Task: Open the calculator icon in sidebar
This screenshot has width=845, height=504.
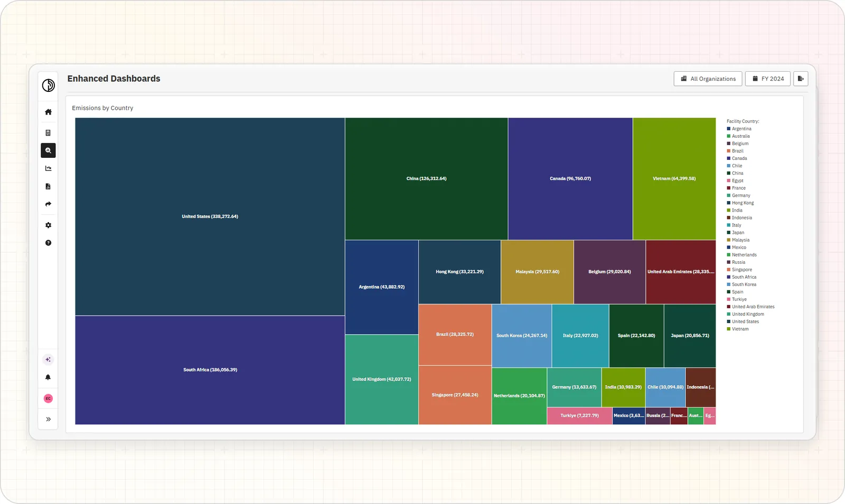Action: coord(48,133)
